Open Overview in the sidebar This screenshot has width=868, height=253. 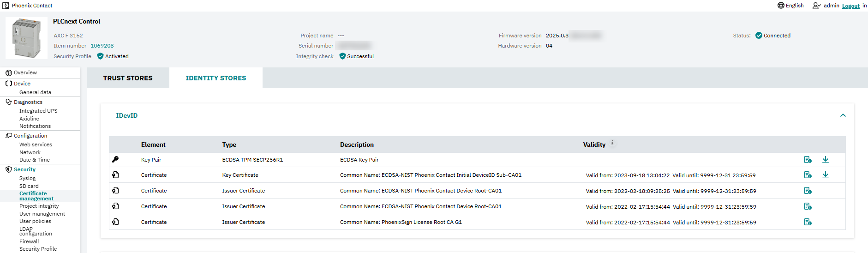click(x=25, y=72)
